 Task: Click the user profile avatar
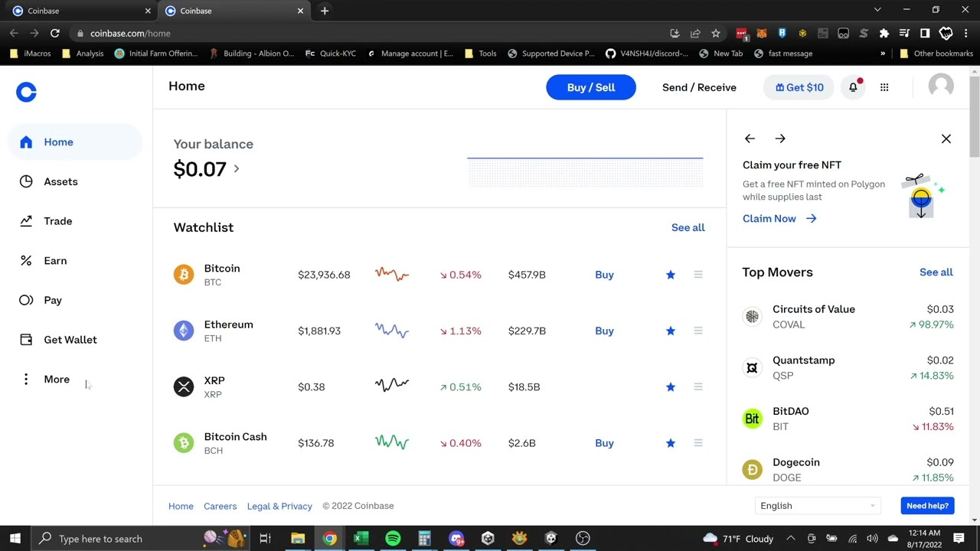(940, 86)
